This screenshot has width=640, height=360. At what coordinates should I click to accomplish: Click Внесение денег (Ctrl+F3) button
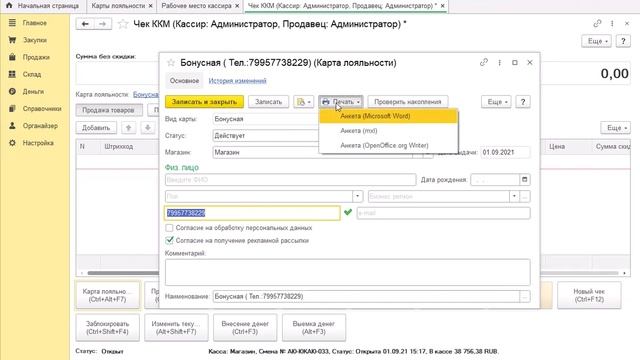pos(245,327)
